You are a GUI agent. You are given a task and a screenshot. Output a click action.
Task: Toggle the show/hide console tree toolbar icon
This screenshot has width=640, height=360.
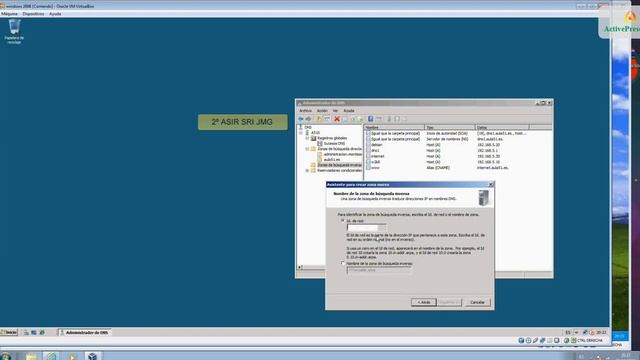pyautogui.click(x=327, y=119)
